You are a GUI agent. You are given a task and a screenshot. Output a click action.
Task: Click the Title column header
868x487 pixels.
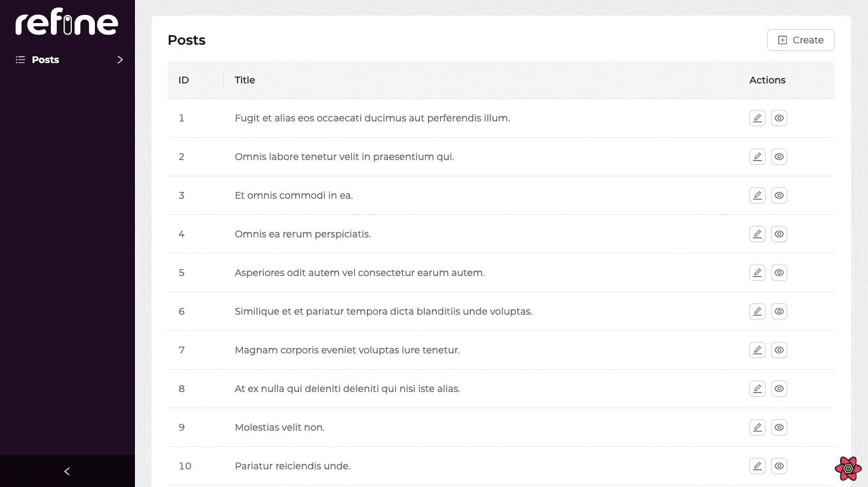point(245,80)
